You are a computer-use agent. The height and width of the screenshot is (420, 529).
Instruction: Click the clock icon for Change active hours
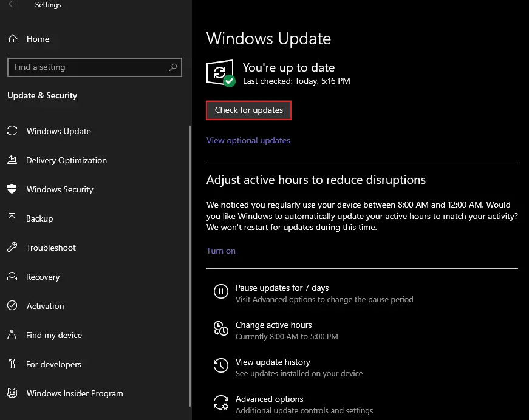[221, 328]
